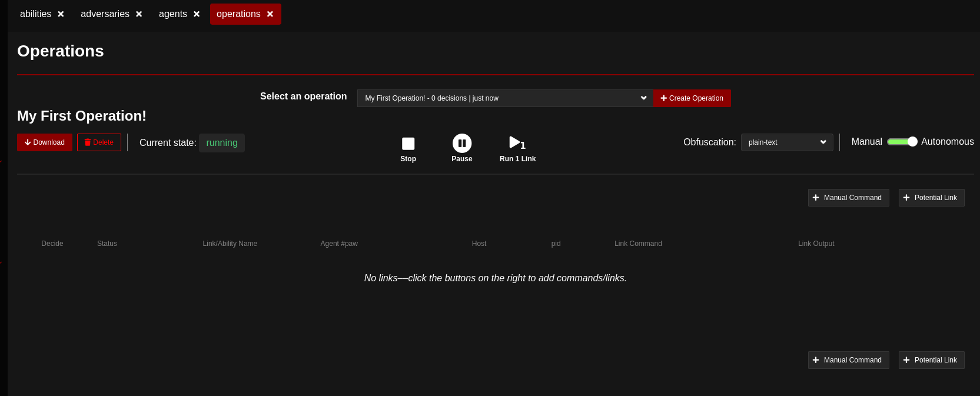Click the Link/Ability Name column header

tap(230, 244)
